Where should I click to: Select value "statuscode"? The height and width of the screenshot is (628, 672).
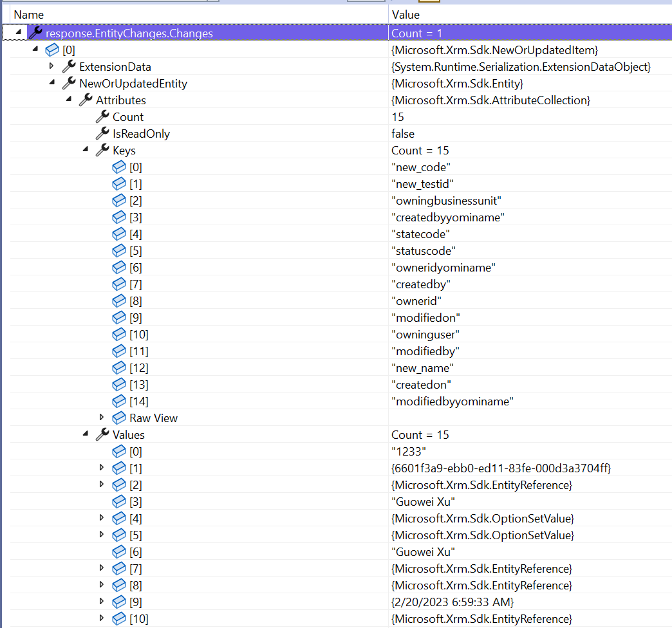(x=424, y=251)
